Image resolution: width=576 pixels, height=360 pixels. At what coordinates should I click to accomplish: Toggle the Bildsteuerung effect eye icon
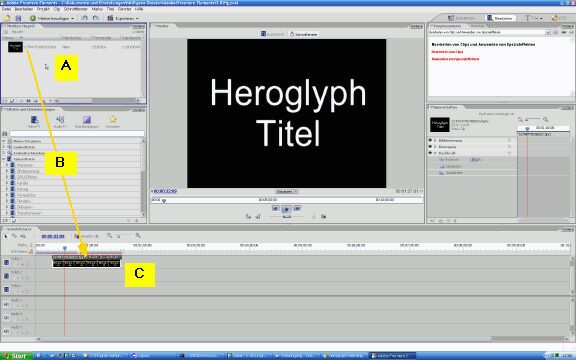(430, 140)
